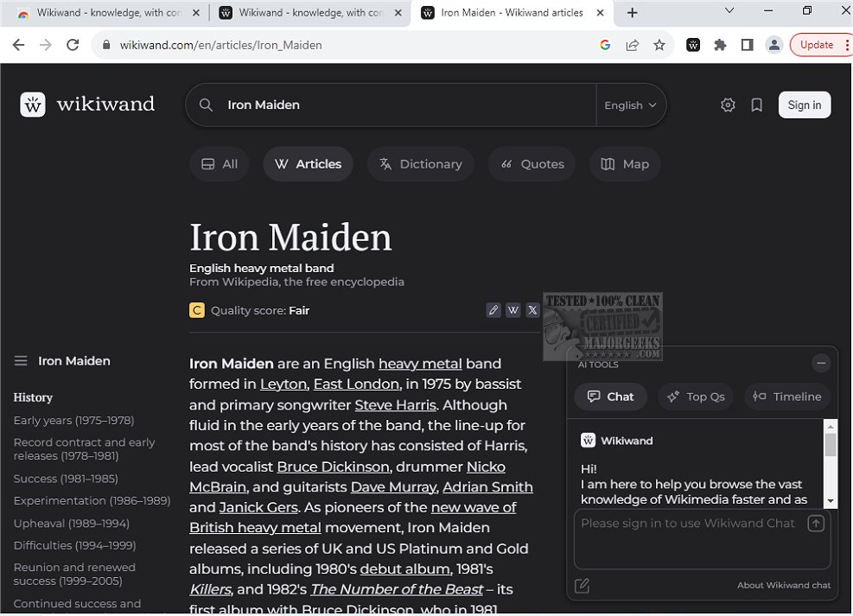
Task: Close the Iron Maiden browser tab
Action: 600,12
